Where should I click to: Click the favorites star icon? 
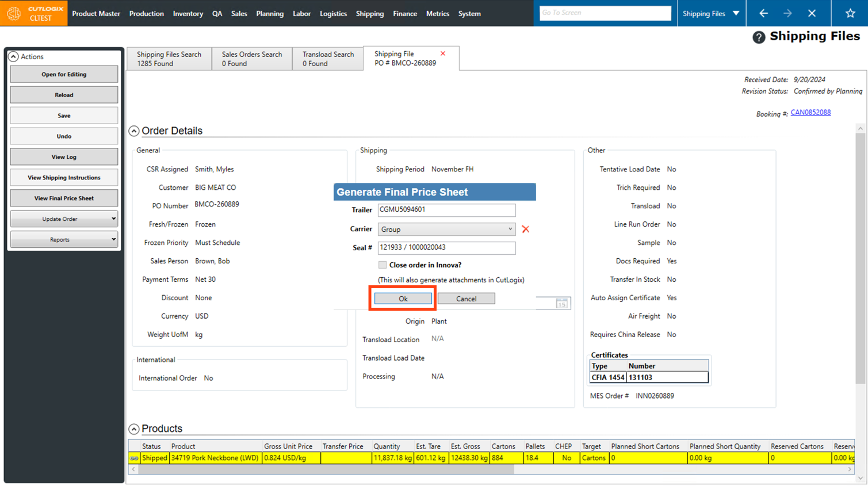tap(850, 13)
